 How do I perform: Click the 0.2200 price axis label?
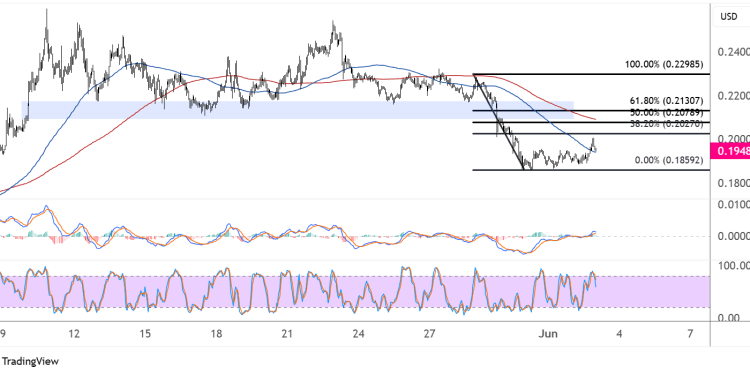(x=734, y=96)
